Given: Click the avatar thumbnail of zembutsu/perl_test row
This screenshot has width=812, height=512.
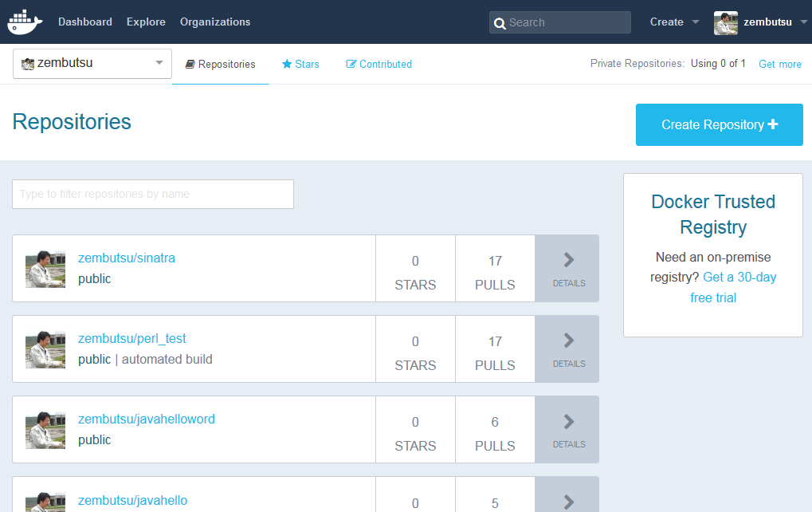Looking at the screenshot, I should pos(45,350).
